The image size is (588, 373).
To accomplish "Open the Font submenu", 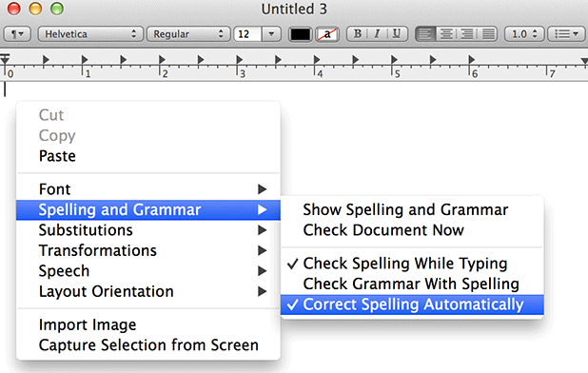I will click(148, 189).
